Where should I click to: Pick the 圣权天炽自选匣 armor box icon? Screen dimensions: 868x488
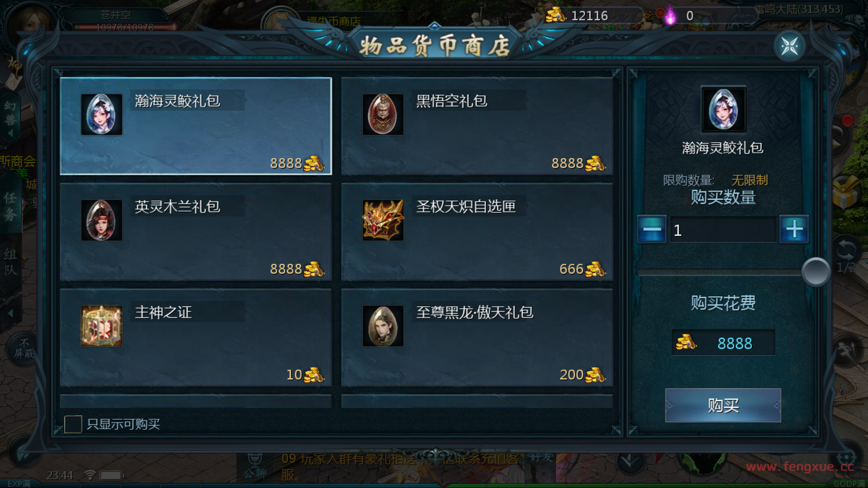pyautogui.click(x=383, y=220)
